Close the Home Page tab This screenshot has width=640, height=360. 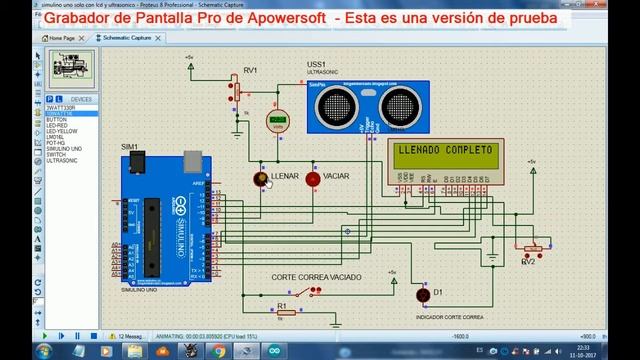point(81,38)
